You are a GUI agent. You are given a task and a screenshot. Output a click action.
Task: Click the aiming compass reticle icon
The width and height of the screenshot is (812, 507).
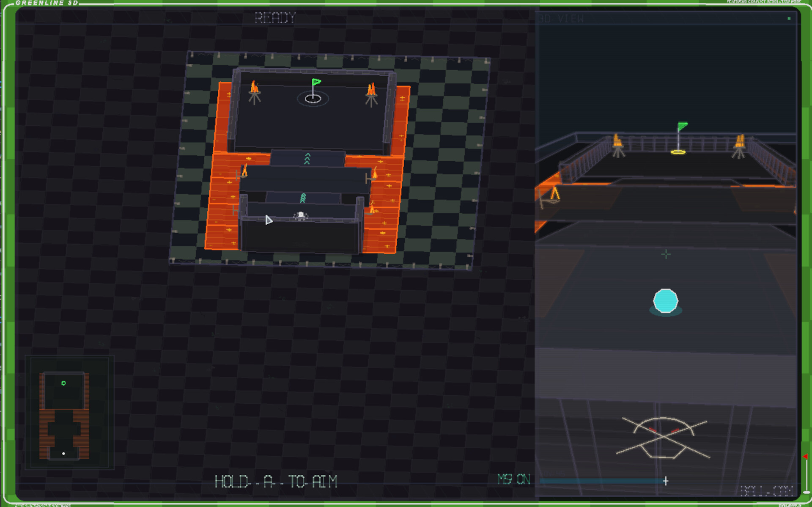point(663,438)
